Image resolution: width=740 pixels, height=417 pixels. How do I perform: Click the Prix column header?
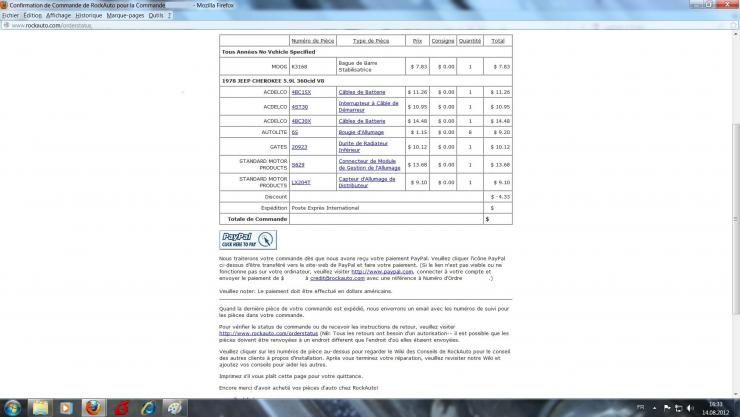coord(417,41)
